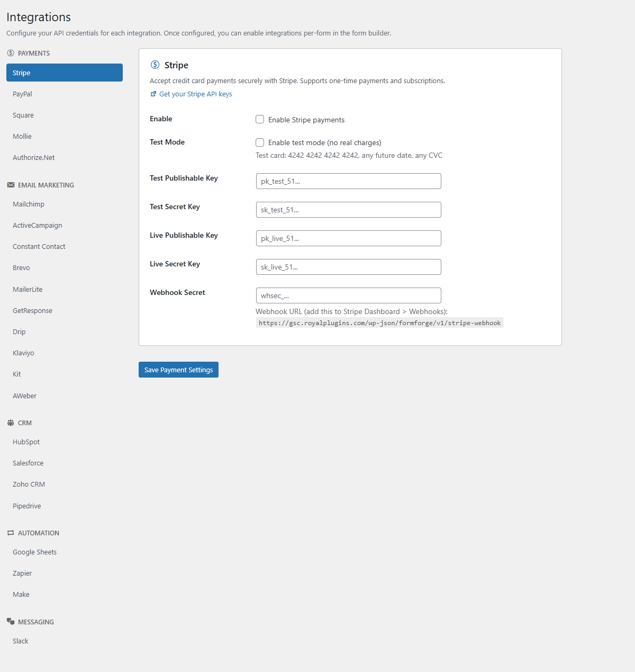
Task: Click the external link icon before Stripe API keys
Action: click(153, 94)
